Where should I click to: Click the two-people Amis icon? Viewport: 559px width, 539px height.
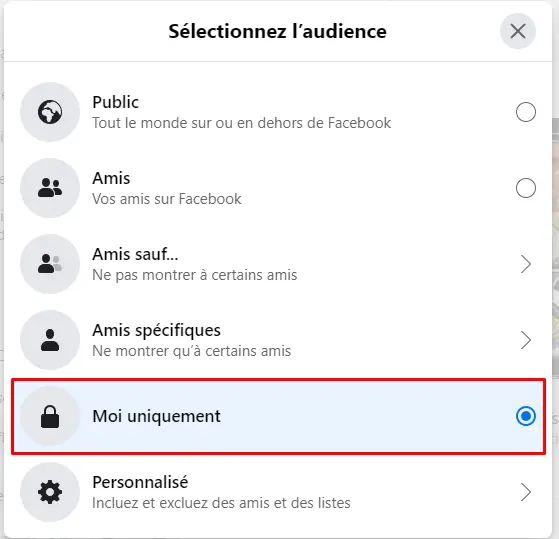coord(50,188)
